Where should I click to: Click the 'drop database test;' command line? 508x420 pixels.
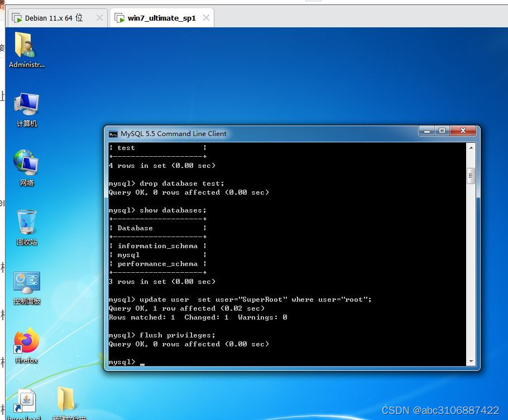point(166,184)
